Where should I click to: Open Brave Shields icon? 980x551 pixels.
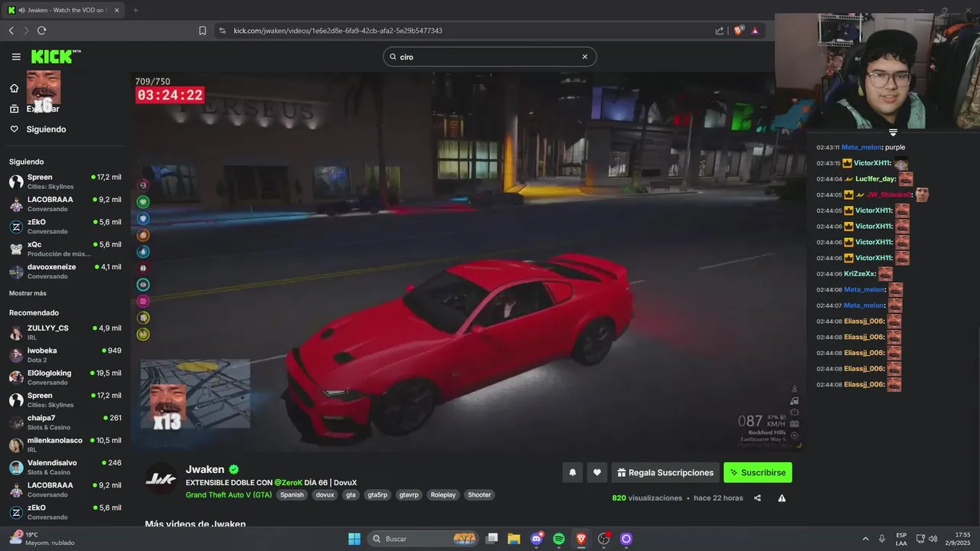click(739, 31)
